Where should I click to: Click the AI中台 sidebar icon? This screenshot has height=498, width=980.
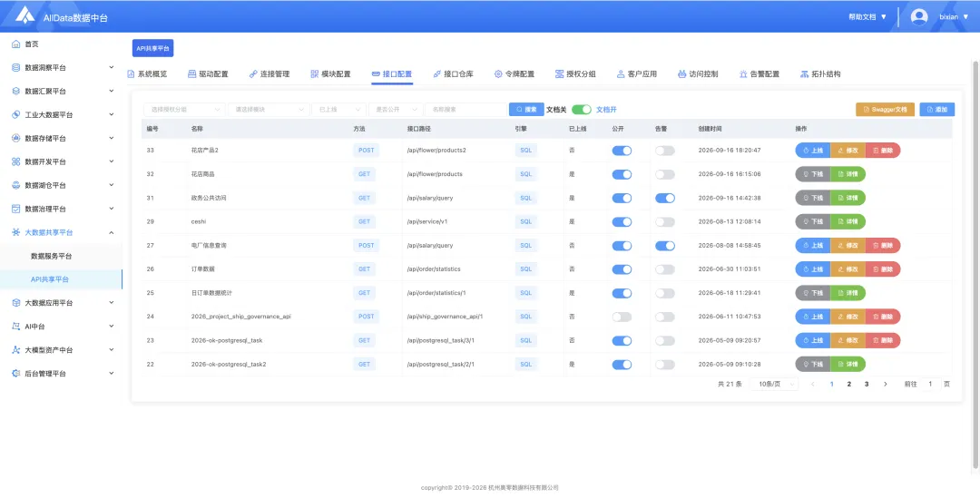(16, 327)
